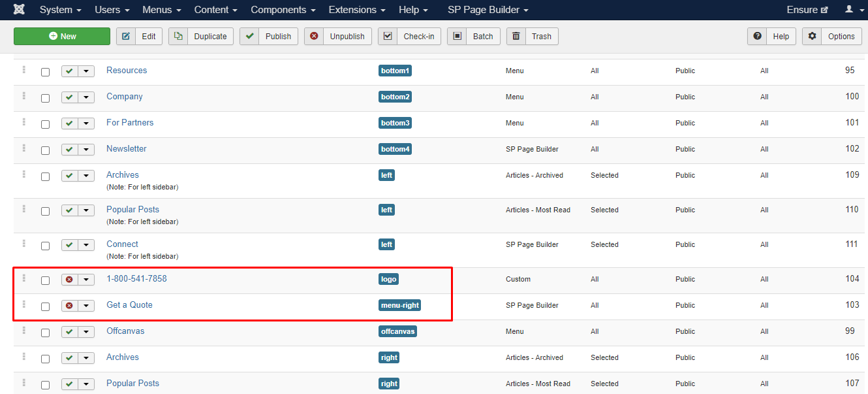The width and height of the screenshot is (868, 394).
Task: Expand status dropdown arrow for Newsletter row
Action: 86,150
